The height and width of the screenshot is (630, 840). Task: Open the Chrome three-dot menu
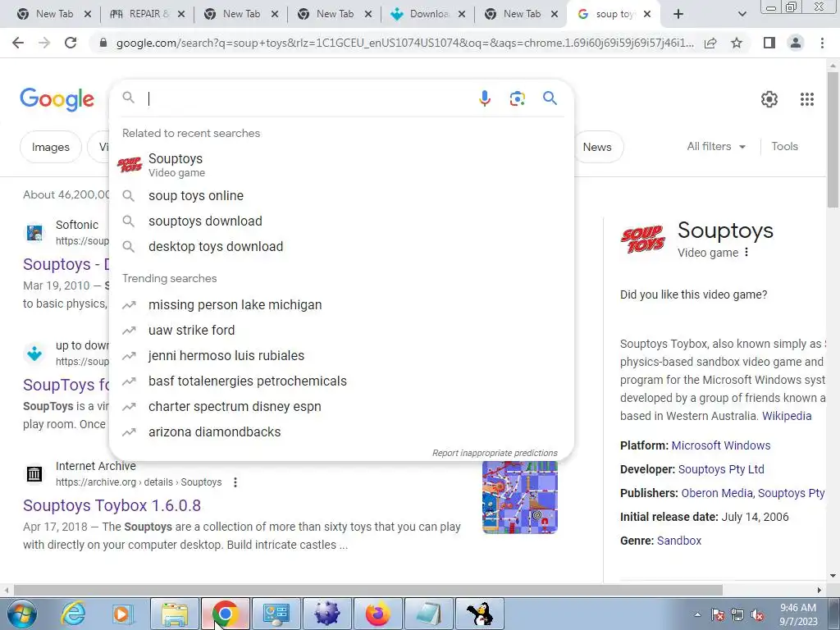click(x=822, y=43)
